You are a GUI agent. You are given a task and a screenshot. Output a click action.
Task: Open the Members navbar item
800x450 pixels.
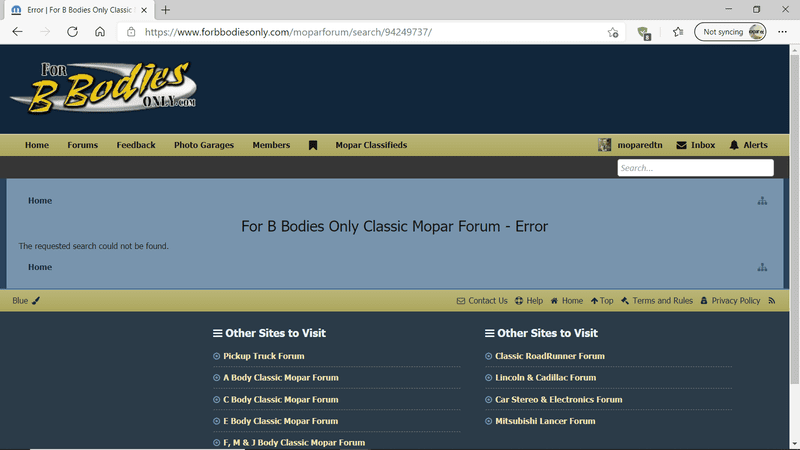[x=271, y=145]
